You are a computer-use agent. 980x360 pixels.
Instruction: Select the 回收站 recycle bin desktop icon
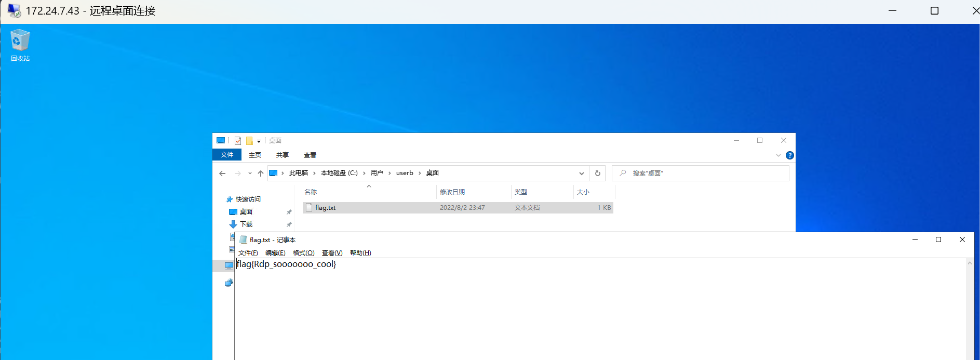pos(20,45)
